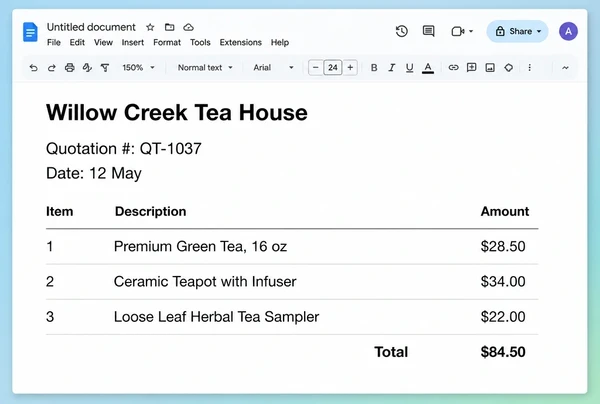Open the Help menu
Image resolution: width=600 pixels, height=404 pixels.
[280, 42]
